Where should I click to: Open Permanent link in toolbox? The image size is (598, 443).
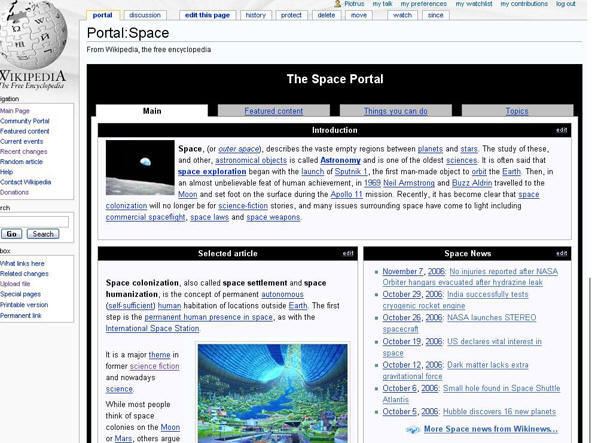[21, 316]
